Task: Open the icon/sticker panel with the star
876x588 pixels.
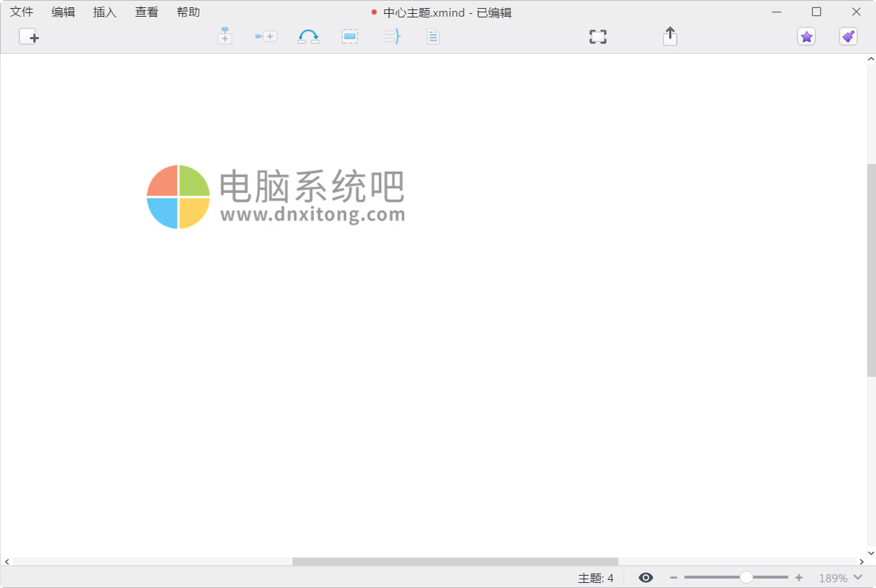Action: (x=806, y=36)
